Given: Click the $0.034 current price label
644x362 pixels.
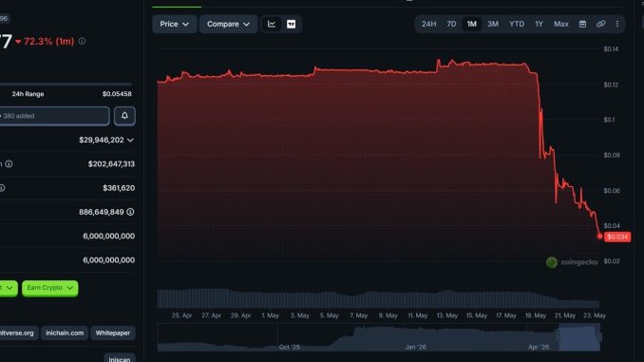Looking at the screenshot, I should coord(617,237).
